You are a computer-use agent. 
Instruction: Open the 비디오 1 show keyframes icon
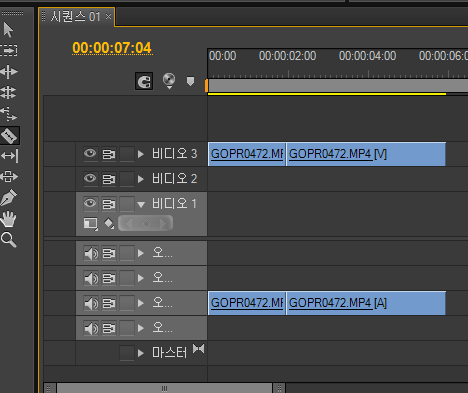(x=109, y=223)
